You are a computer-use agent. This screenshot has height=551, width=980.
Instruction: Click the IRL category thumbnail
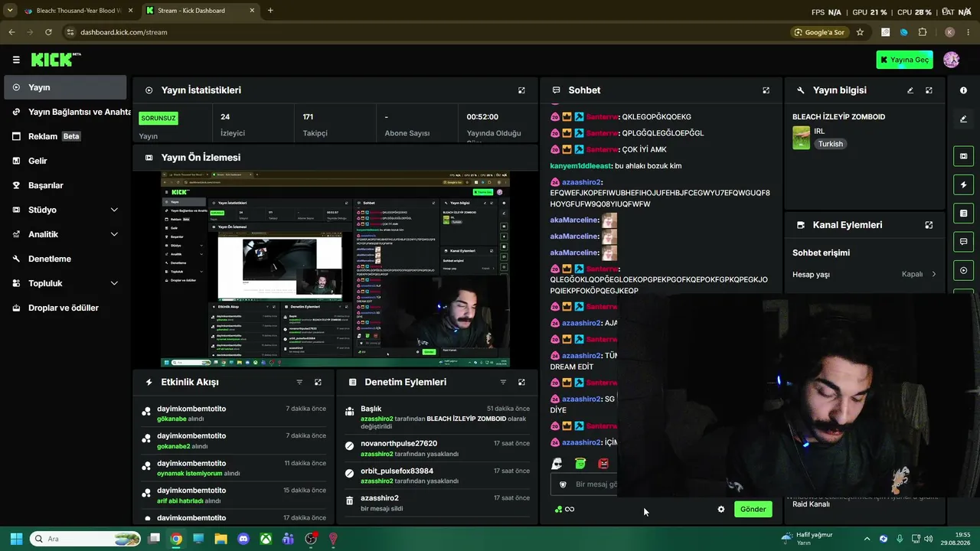(801, 138)
